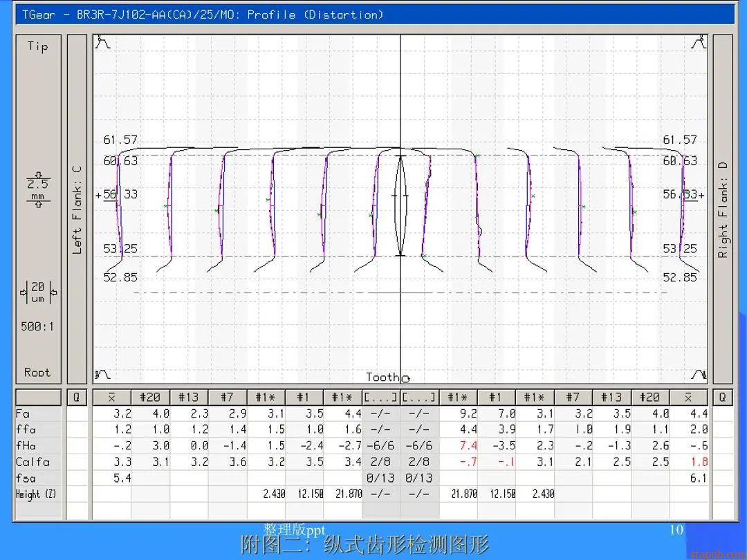Select the rightmost #13 column header

point(611,398)
